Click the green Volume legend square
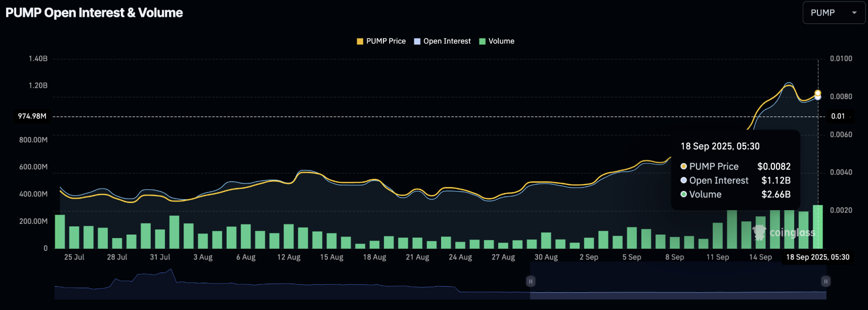The image size is (868, 310). tap(482, 42)
